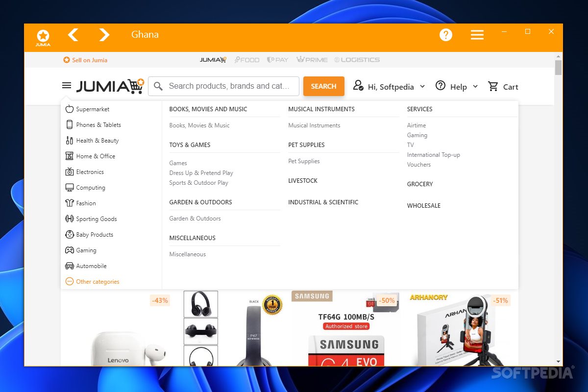Open the Other categories menu entry
This screenshot has width=588, height=392.
coord(98,282)
